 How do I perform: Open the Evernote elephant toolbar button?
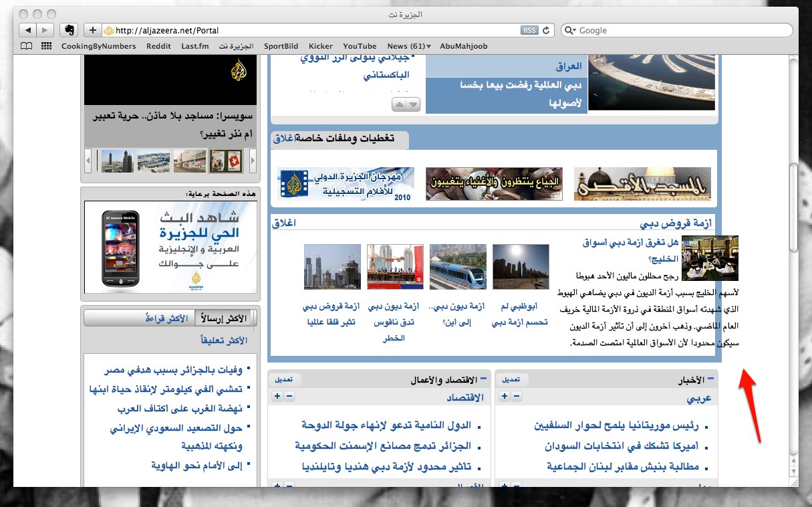coord(68,30)
